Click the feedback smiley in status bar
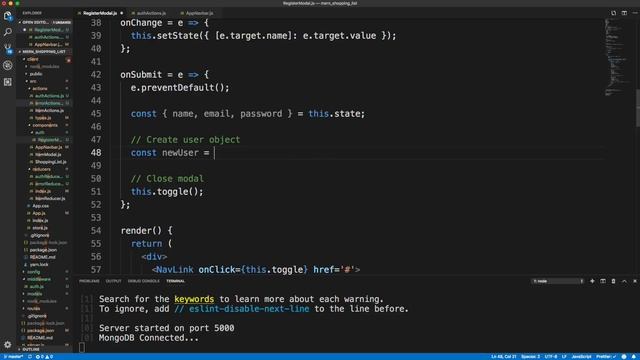The image size is (640, 360). [624, 357]
